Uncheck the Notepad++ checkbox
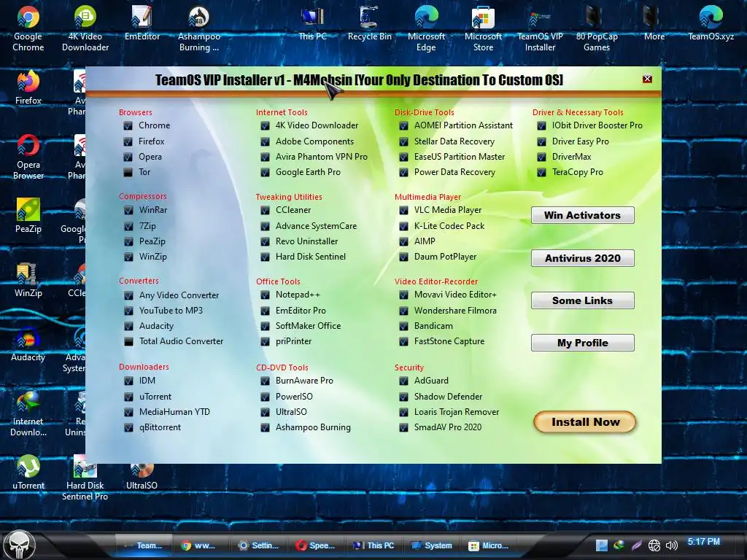This screenshot has width=747, height=560. [265, 295]
